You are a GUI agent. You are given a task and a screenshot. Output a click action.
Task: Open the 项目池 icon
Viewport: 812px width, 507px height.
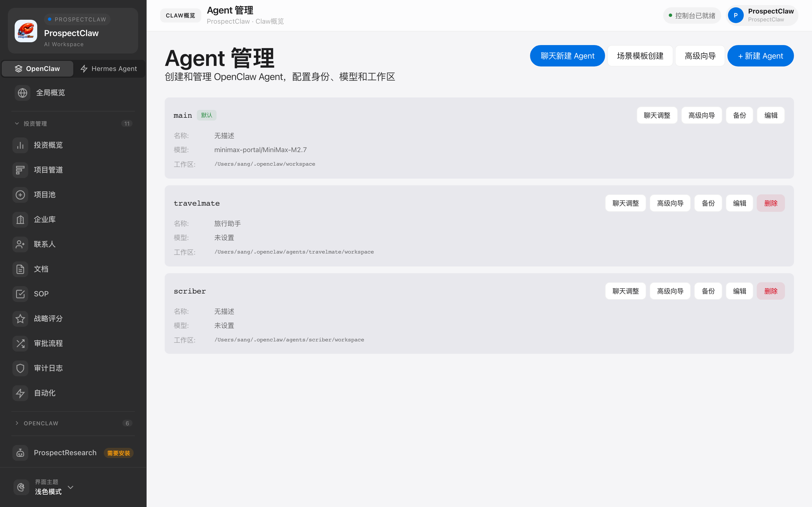[x=20, y=194]
